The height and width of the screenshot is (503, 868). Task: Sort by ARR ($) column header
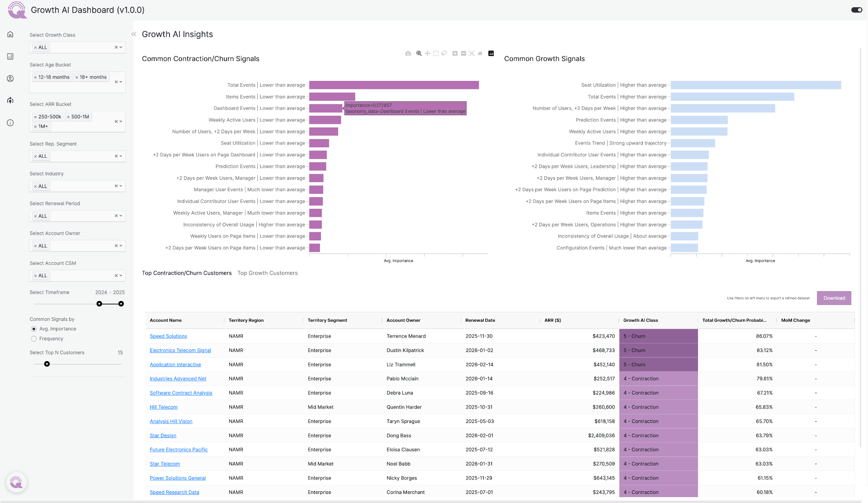point(552,320)
